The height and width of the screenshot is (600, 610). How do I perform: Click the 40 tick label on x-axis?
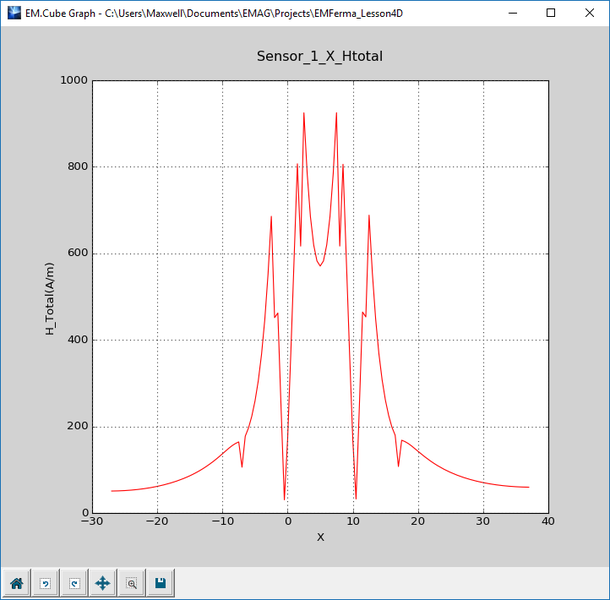tap(548, 523)
